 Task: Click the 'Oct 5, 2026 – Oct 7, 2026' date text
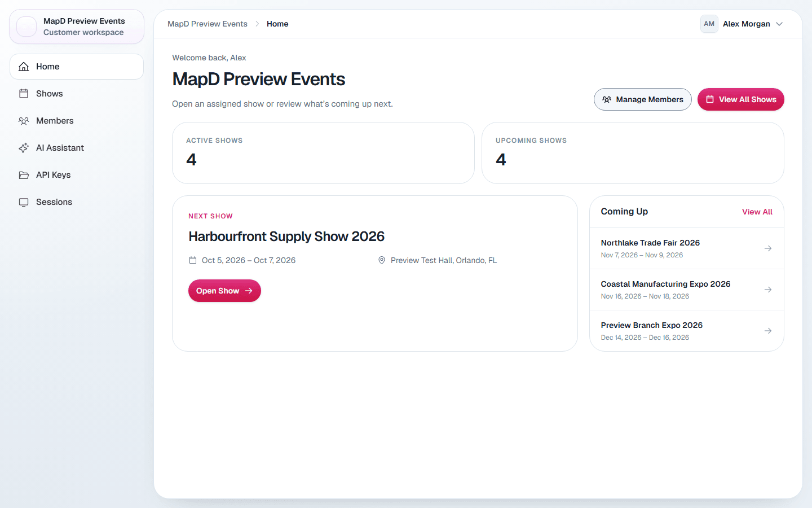pos(249,260)
